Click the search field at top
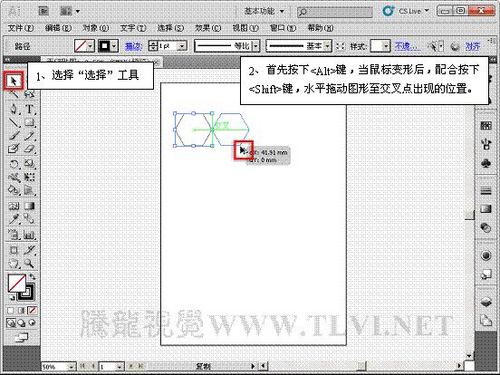The image size is (500, 375). tap(335, 12)
